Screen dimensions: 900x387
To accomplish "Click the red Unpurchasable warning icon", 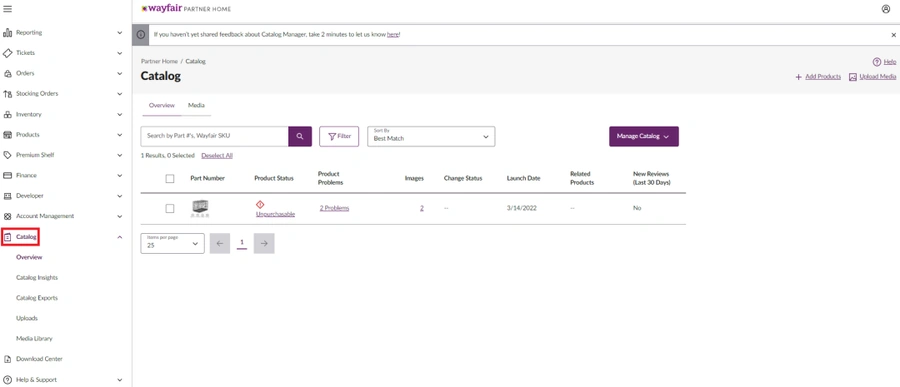I will click(x=260, y=204).
